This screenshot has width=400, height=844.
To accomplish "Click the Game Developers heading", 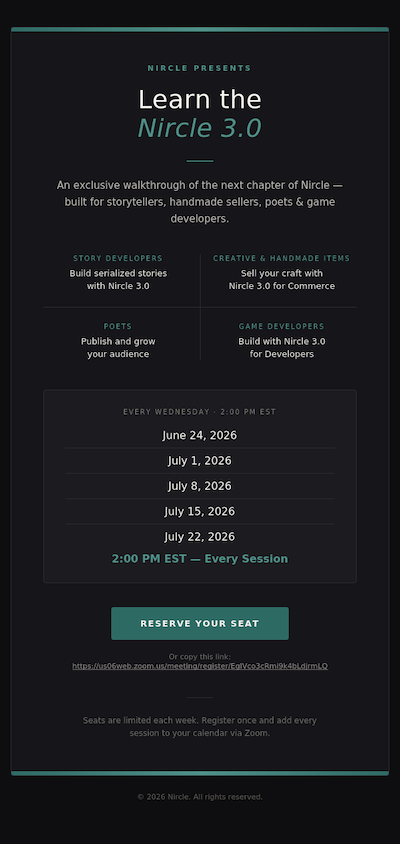I will click(282, 326).
